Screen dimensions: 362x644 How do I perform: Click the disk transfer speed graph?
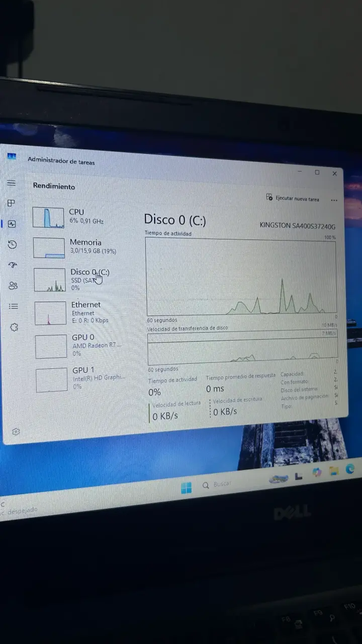[242, 347]
